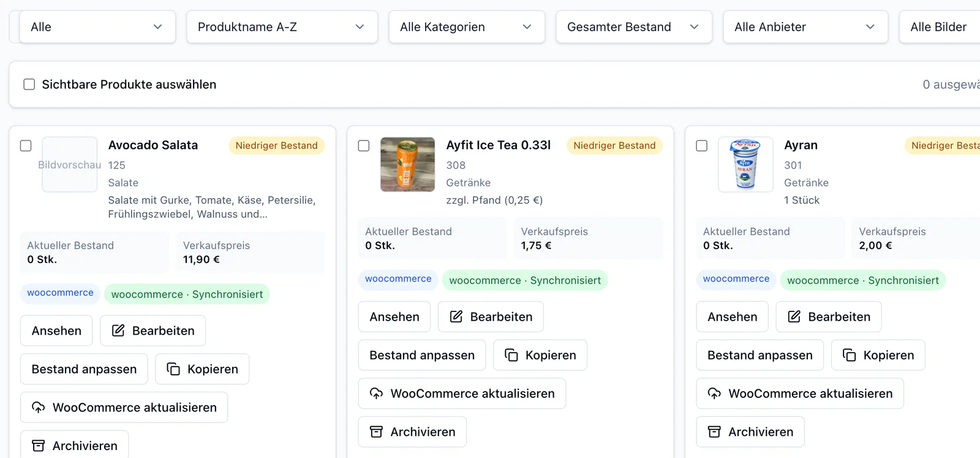Open the Ayran product image thumbnail
The height and width of the screenshot is (458, 980).
click(745, 164)
